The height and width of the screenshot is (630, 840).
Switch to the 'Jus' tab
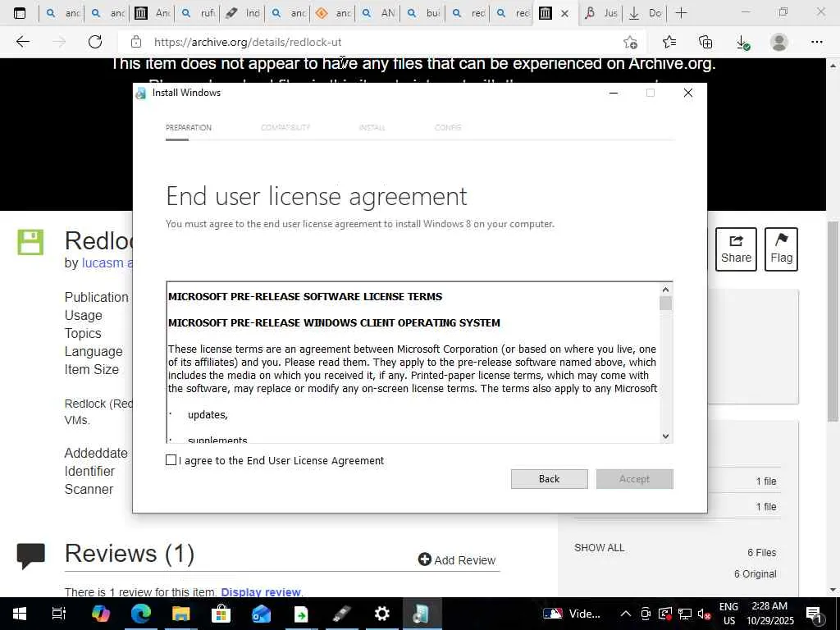pos(600,13)
